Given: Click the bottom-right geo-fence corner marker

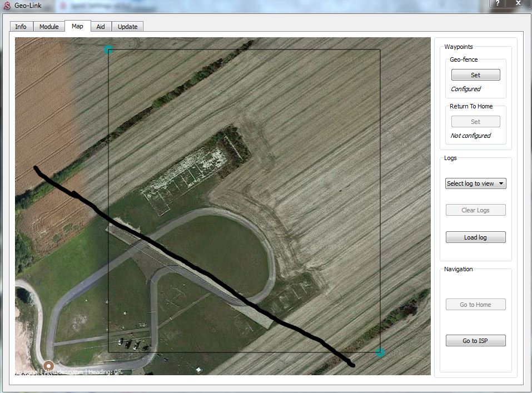Looking at the screenshot, I should point(380,352).
